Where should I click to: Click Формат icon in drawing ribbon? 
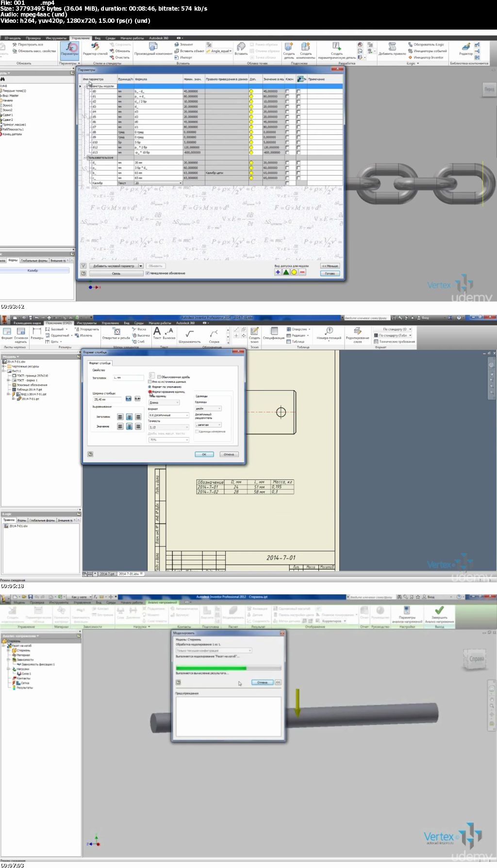tap(7, 334)
